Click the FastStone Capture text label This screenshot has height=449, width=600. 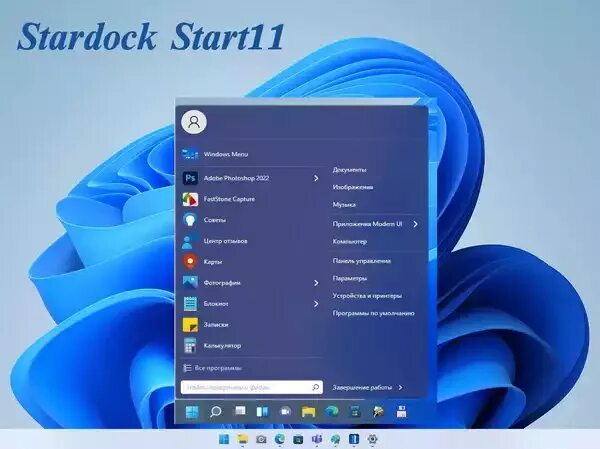pyautogui.click(x=229, y=199)
